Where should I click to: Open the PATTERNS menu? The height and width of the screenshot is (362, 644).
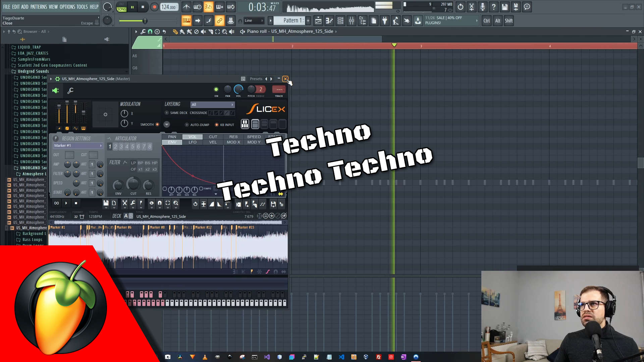pos(39,7)
